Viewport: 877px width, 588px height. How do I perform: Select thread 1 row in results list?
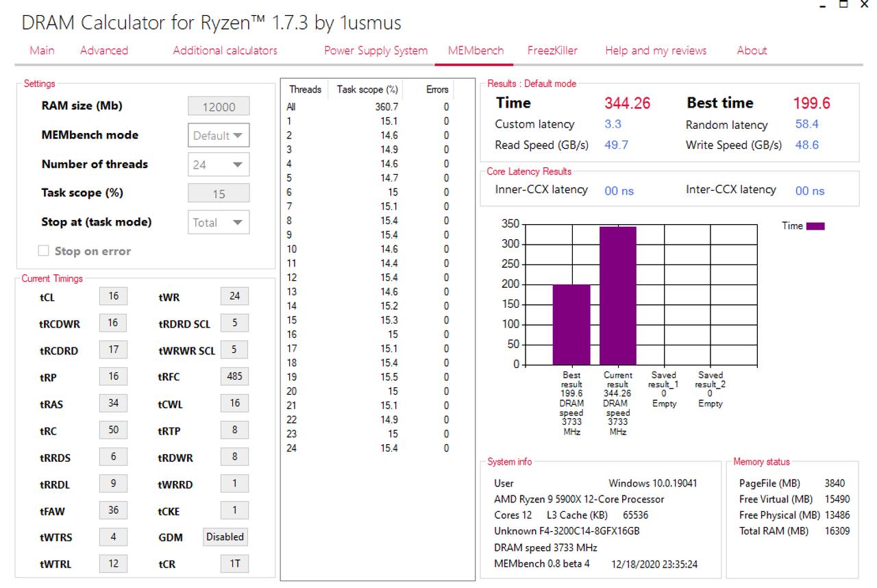[368, 121]
